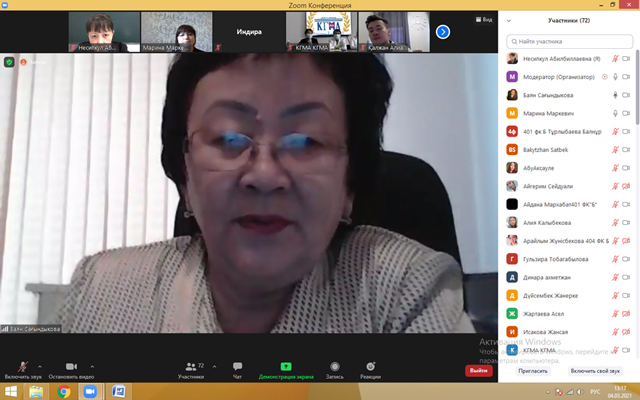Click Включить свой звук button
This screenshot has width=640, height=400.
click(x=595, y=371)
